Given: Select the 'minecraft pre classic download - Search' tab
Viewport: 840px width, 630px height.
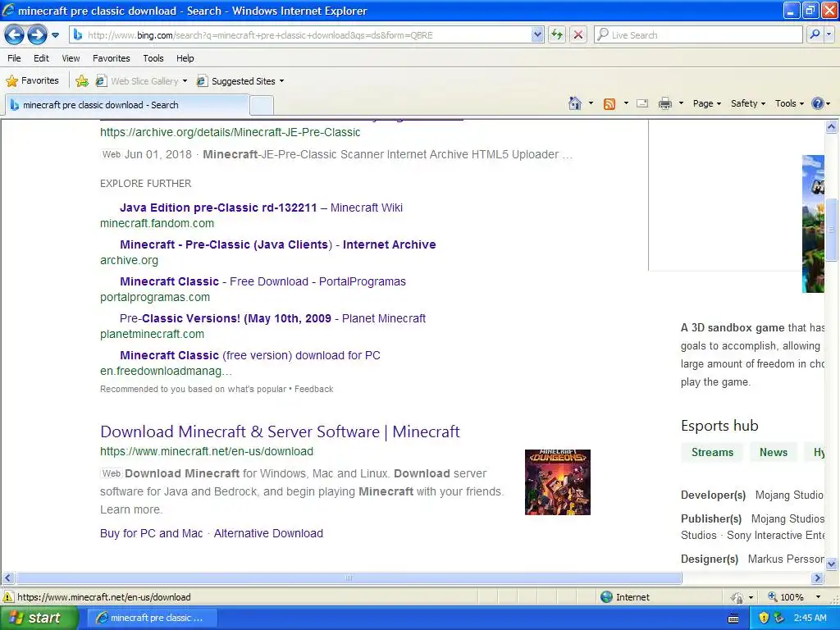Looking at the screenshot, I should click(x=127, y=105).
